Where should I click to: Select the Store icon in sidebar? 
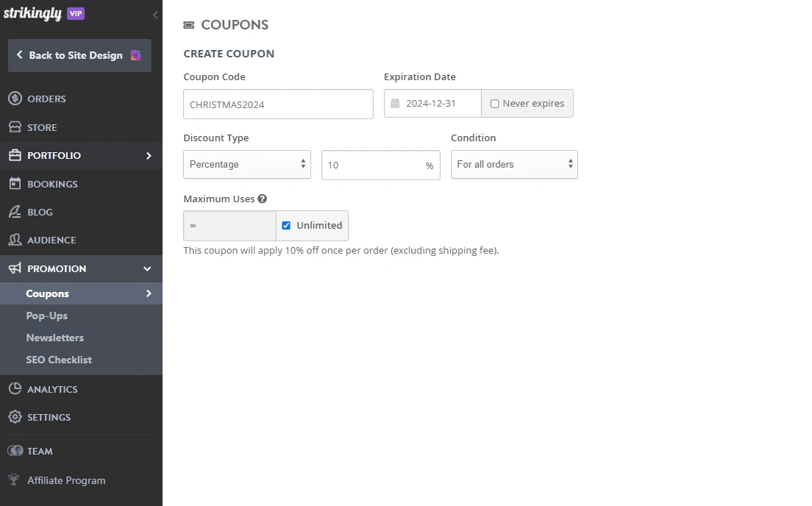click(x=15, y=126)
